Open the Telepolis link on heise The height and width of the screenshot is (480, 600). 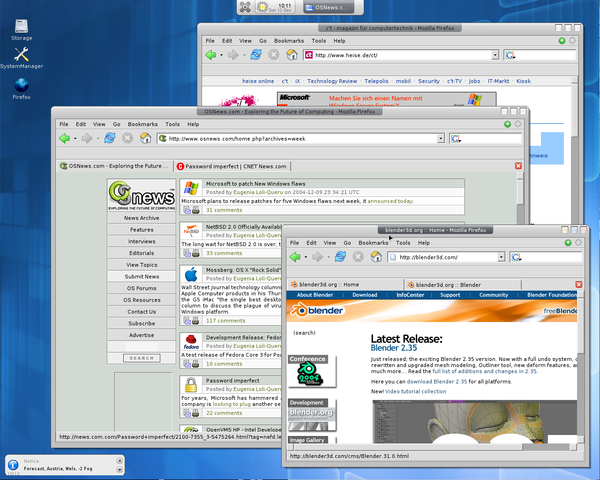tap(376, 81)
